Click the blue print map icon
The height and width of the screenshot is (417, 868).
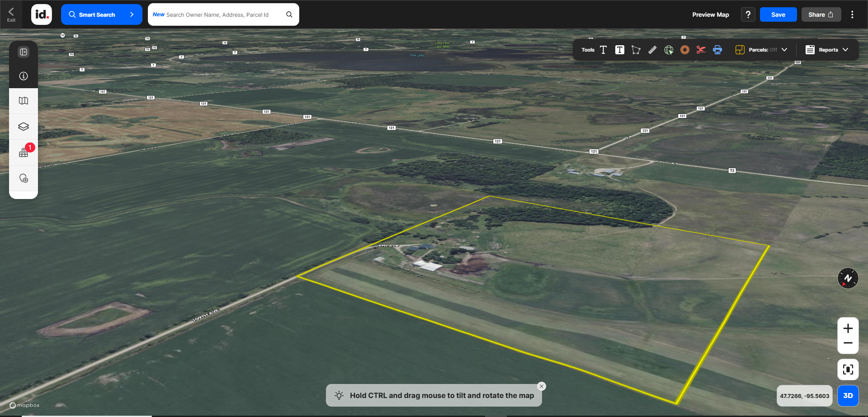click(x=717, y=50)
